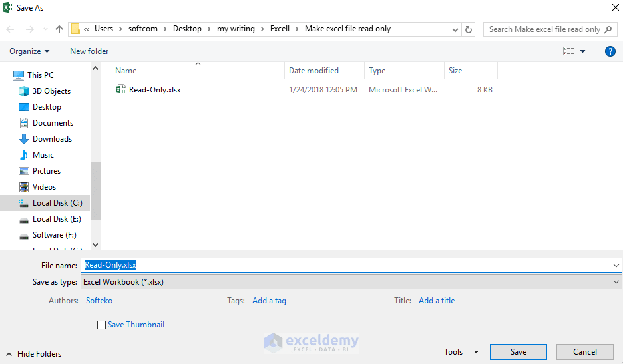Select This PC in navigation pane

40,75
